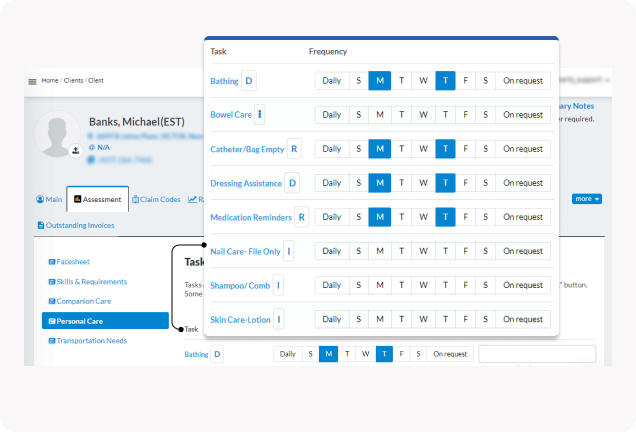Toggle Daily for Nail Care- File Only
The height and width of the screenshot is (432, 636).
pyautogui.click(x=332, y=251)
